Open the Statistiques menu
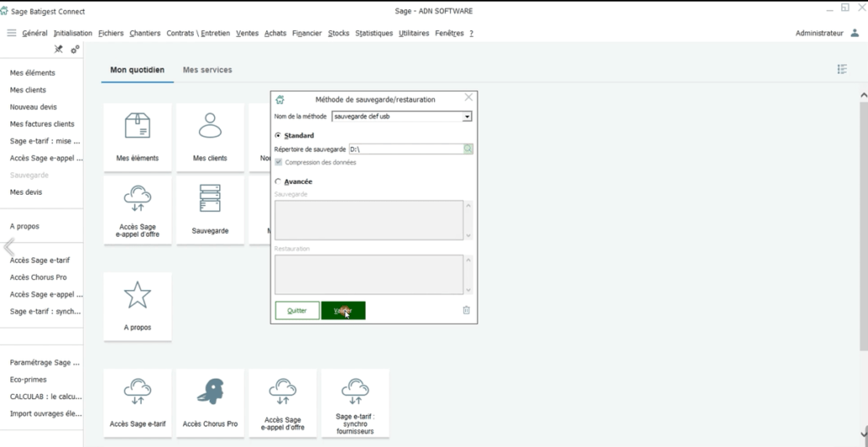This screenshot has height=447, width=868. pyautogui.click(x=374, y=33)
